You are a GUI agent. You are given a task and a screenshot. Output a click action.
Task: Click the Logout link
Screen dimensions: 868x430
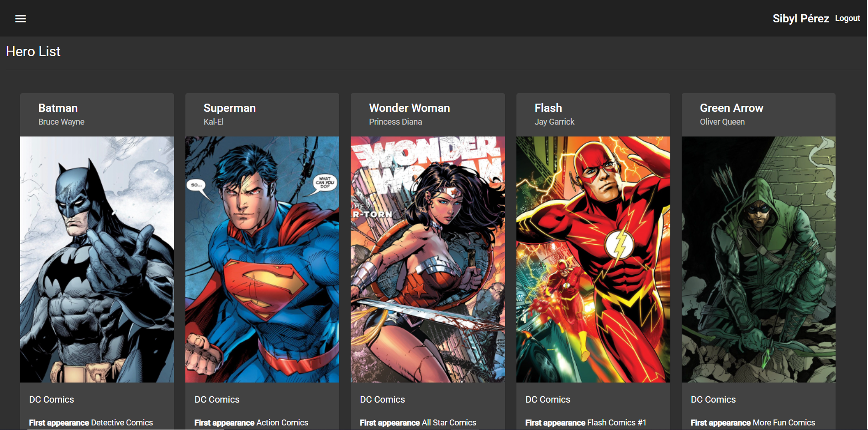[x=847, y=18]
